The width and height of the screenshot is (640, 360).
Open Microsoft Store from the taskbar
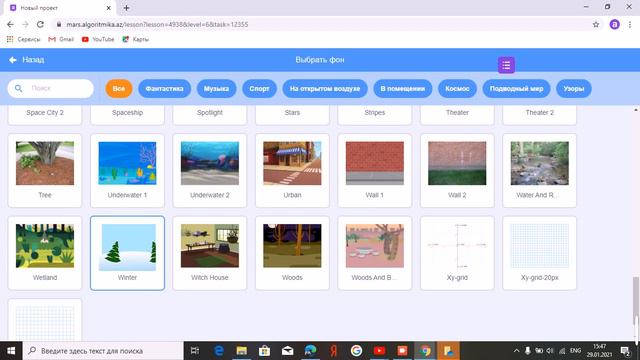[264, 351]
